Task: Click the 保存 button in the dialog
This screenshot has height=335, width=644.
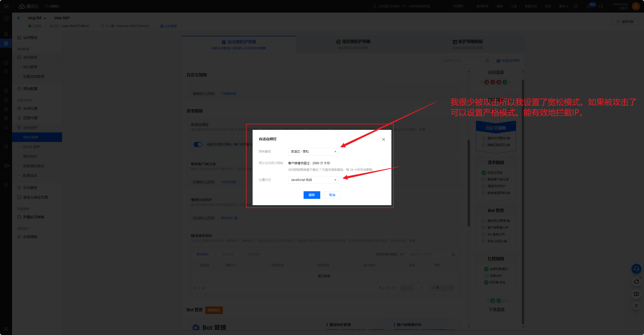Action: (312, 195)
